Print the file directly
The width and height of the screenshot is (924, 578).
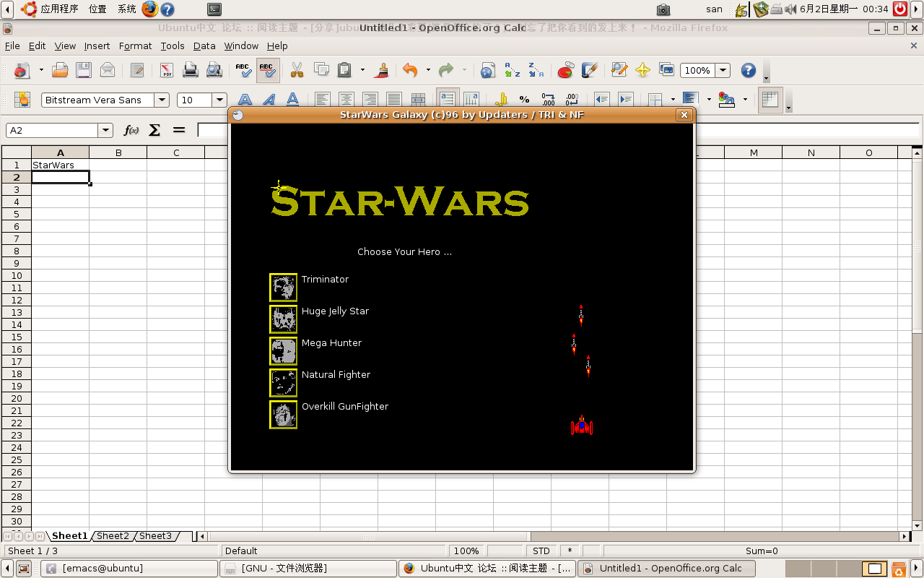tap(191, 70)
